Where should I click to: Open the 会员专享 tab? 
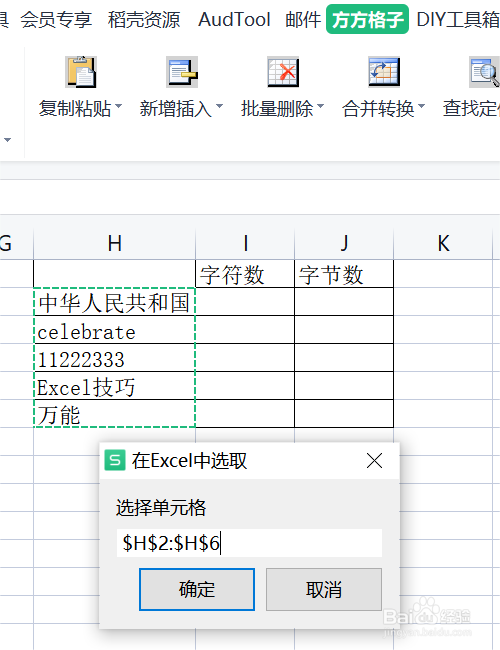tap(56, 19)
